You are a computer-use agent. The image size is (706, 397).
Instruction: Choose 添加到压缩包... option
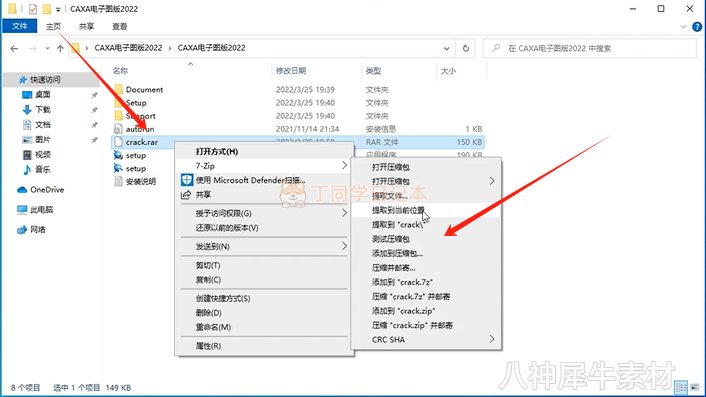coord(426,253)
